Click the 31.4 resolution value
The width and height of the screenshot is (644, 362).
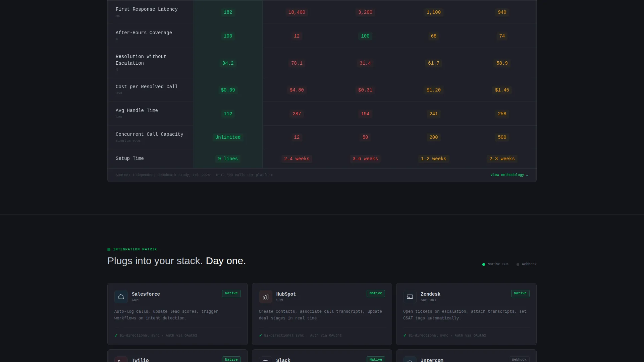pos(365,63)
